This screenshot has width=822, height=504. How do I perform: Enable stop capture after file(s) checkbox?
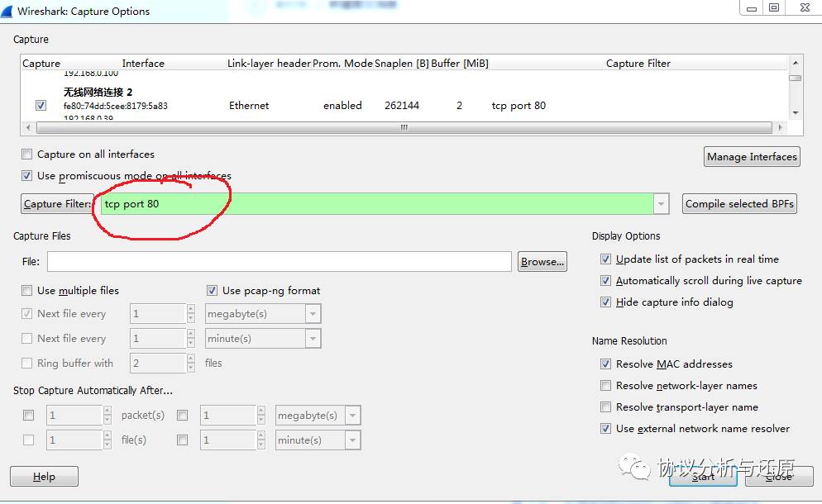pyautogui.click(x=28, y=440)
